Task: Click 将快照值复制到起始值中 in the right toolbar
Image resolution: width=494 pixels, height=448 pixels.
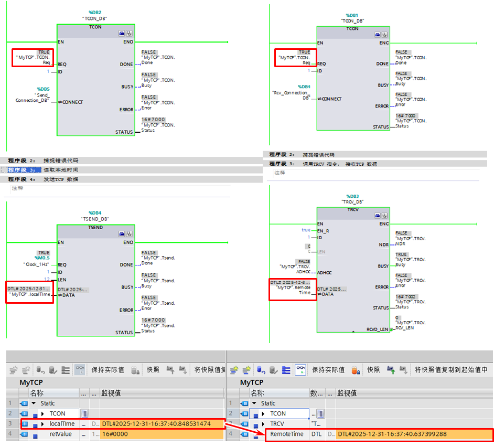Action: click(x=451, y=370)
